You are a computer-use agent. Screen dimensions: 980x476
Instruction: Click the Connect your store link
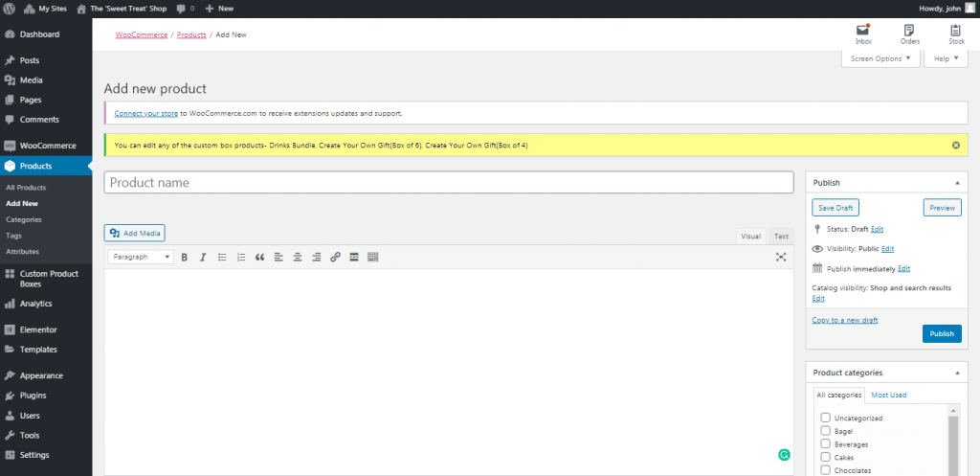coord(146,114)
